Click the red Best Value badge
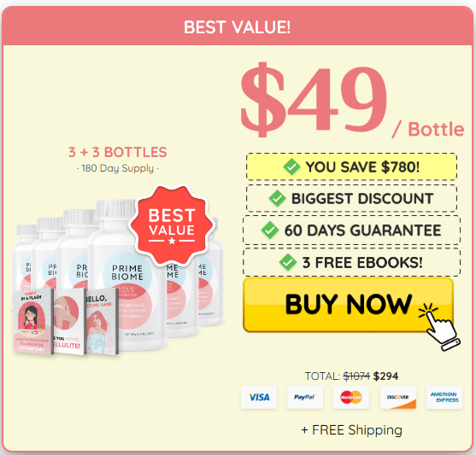Screen dimensions: 476x455 (172, 225)
